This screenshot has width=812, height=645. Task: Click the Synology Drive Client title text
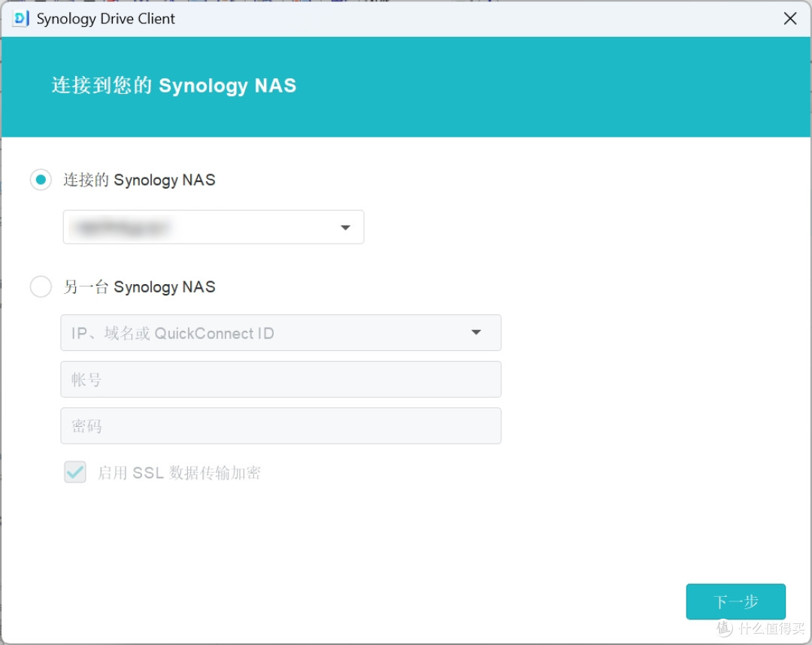(106, 19)
